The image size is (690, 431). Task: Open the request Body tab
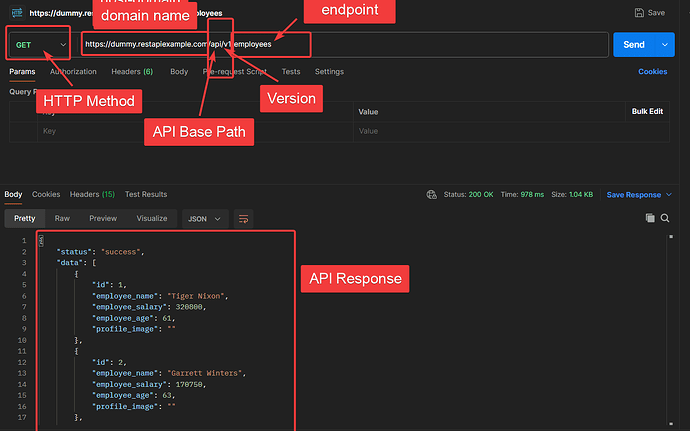click(179, 72)
